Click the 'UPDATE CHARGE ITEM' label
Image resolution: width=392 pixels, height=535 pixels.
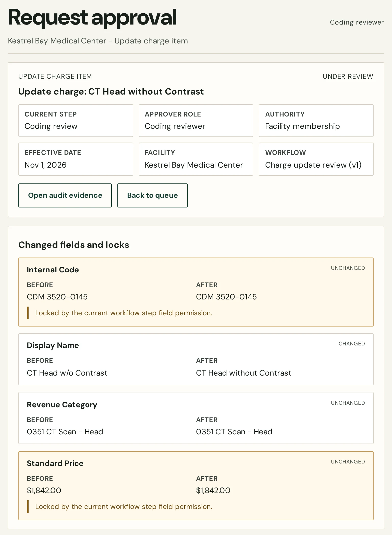coord(55,76)
